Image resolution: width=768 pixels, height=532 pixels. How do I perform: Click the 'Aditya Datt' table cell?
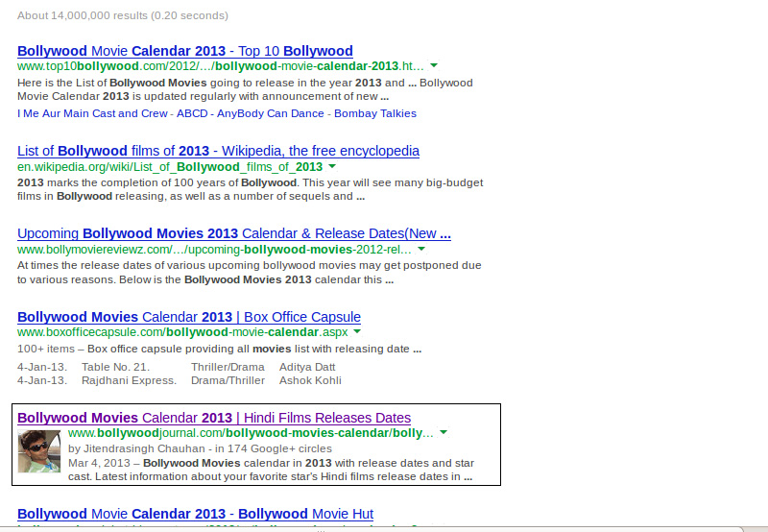(x=307, y=368)
